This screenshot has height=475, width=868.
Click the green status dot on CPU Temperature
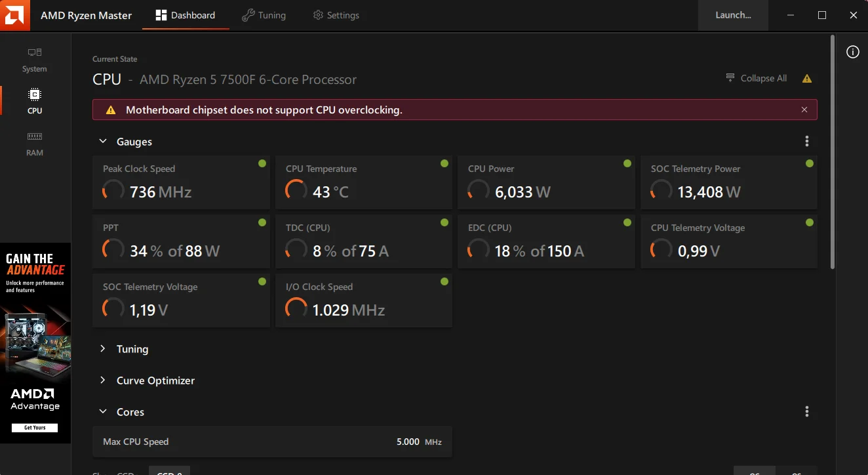(444, 163)
